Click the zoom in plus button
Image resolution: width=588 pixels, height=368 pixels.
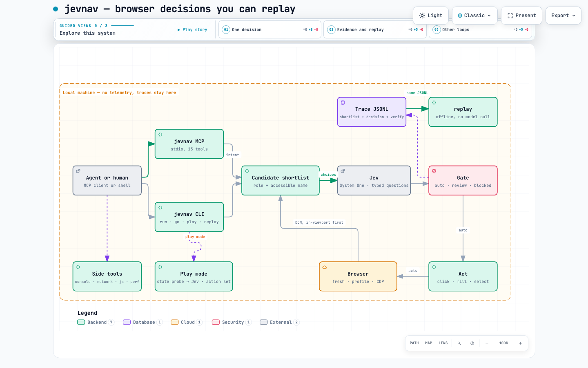coord(520,343)
